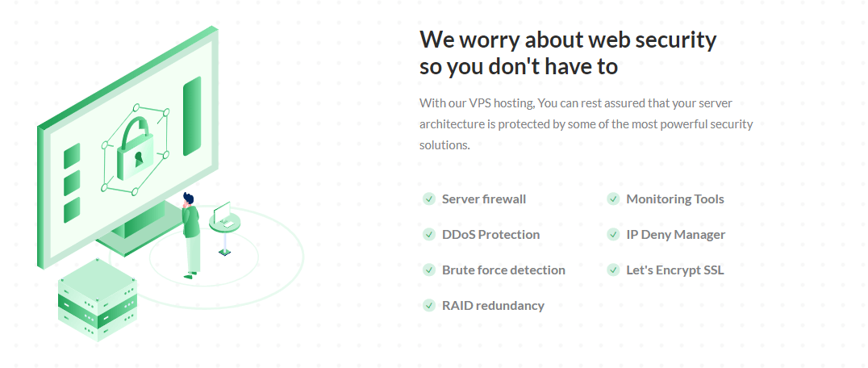Viewport: 868px width, 368px height.
Task: Click the person standing in the illustration
Action: (190, 235)
